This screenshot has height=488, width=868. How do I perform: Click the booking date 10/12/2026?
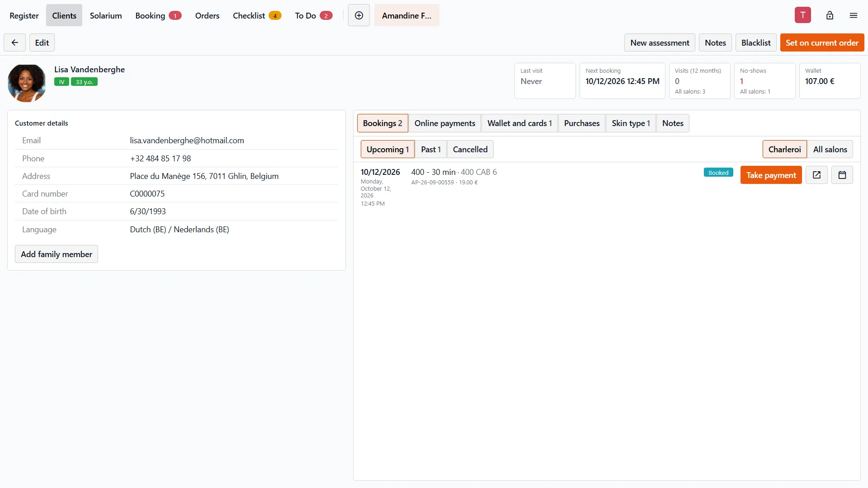pos(380,172)
